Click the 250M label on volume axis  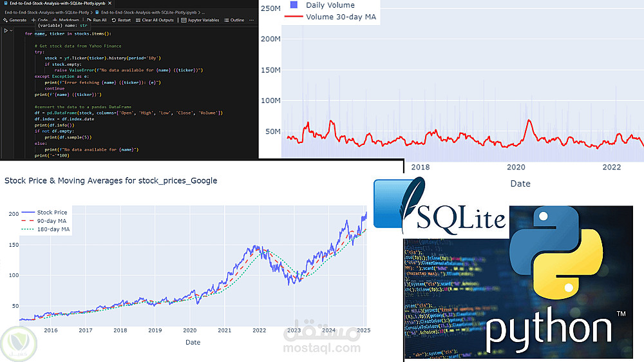point(270,8)
